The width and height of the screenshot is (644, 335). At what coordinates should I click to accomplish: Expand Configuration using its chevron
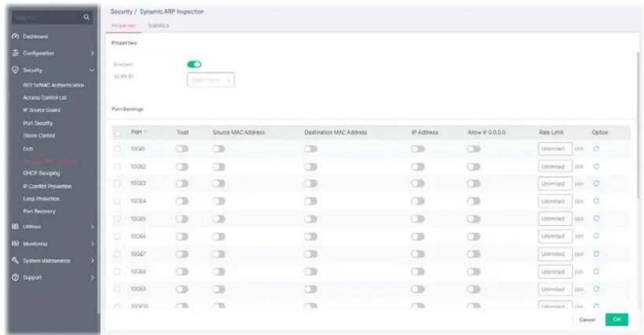[x=92, y=53]
